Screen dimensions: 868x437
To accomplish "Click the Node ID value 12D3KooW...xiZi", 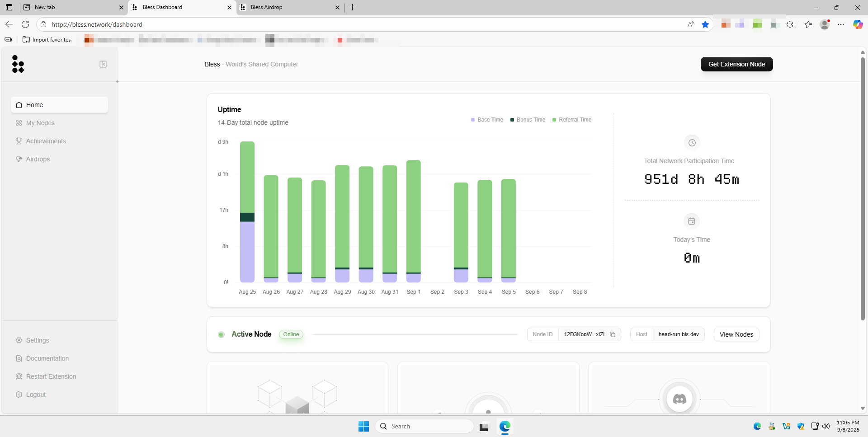I will [x=584, y=334].
